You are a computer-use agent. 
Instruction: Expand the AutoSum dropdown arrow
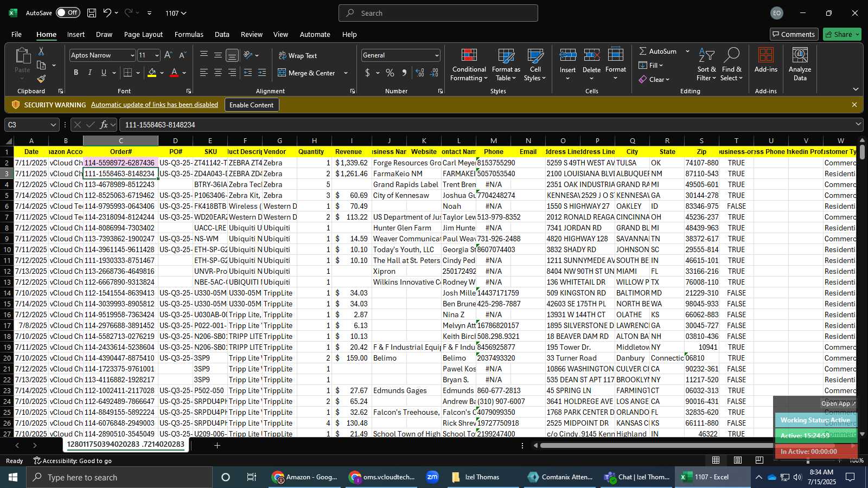[x=687, y=52]
